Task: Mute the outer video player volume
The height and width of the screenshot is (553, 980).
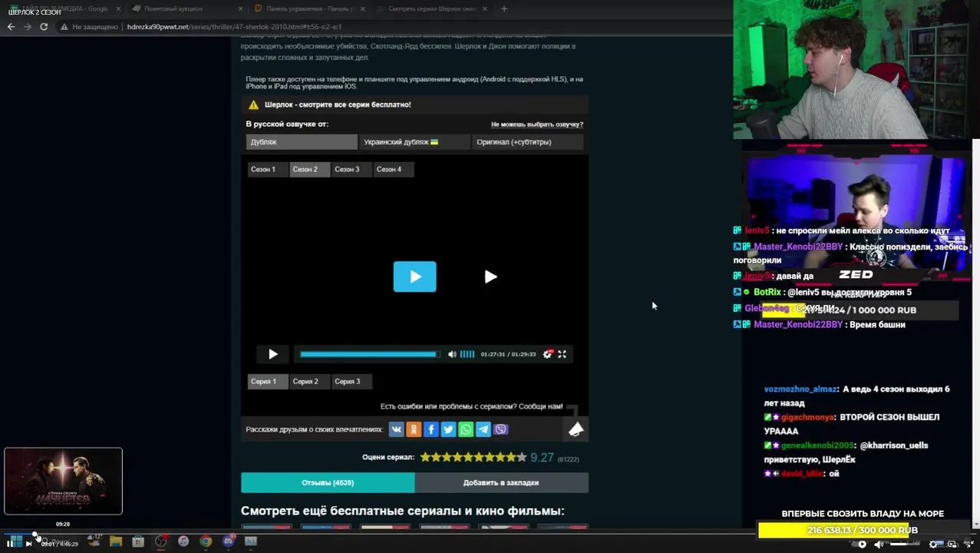Action: point(879,544)
